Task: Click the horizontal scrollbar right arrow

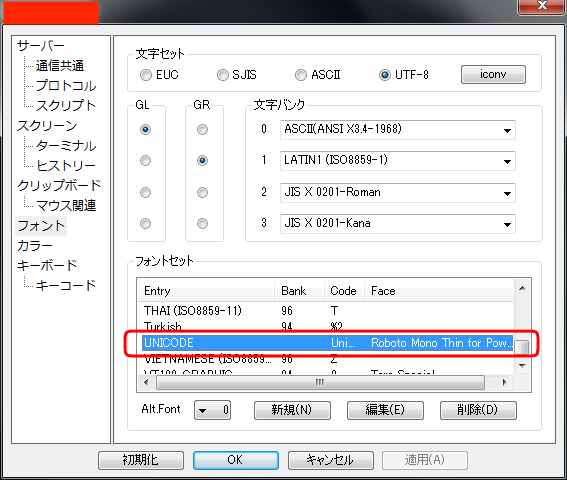Action: 505,383
